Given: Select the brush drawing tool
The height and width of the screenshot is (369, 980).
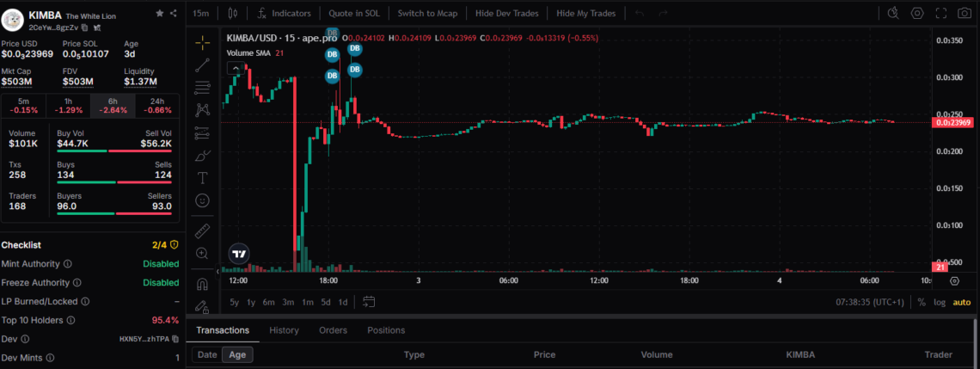Looking at the screenshot, I should [x=202, y=155].
